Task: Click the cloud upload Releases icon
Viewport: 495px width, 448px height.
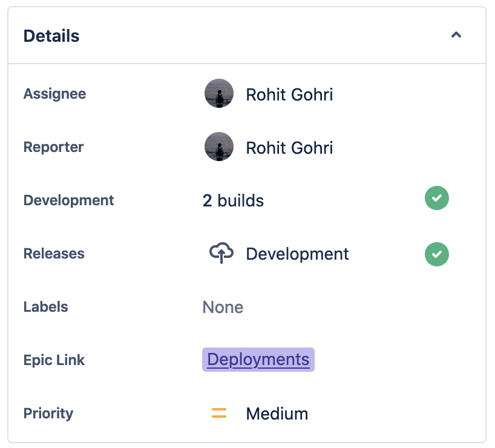Action: tap(221, 253)
